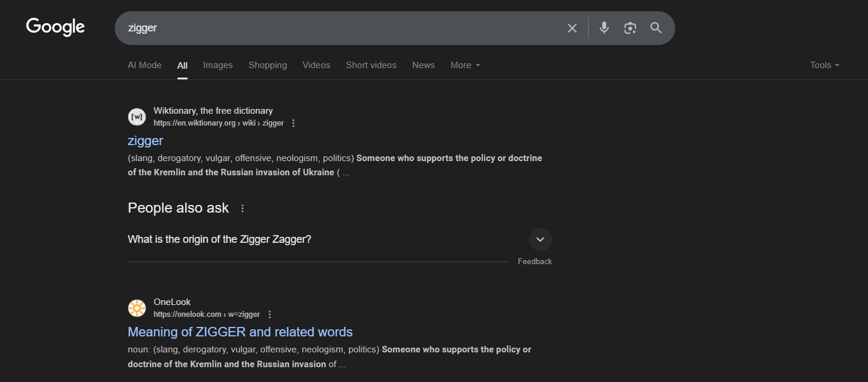Click the Google logo

[56, 27]
